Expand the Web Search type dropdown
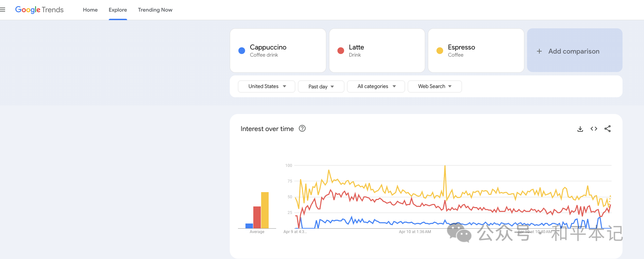The height and width of the screenshot is (259, 644). pos(435,86)
